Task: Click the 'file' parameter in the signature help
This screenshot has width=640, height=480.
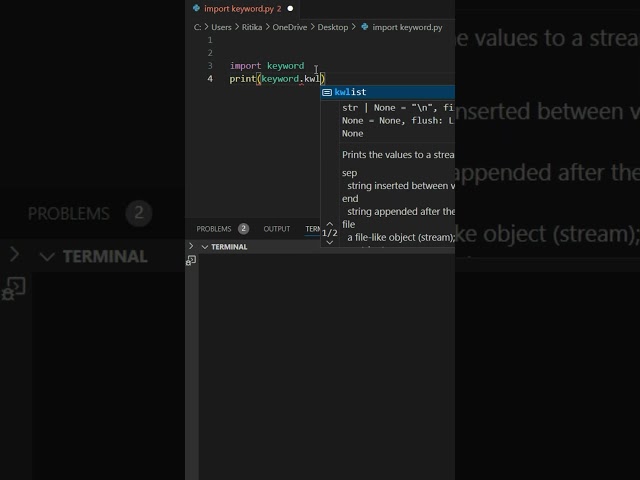Action: [x=348, y=224]
